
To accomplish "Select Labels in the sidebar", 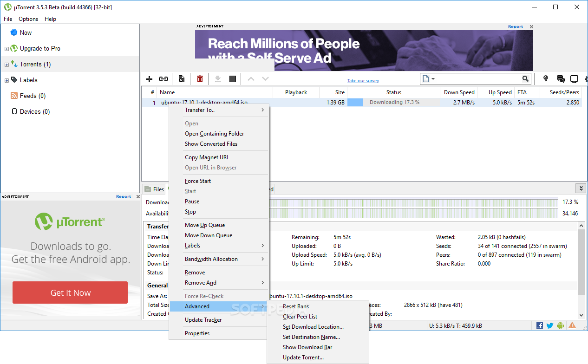I will point(28,80).
